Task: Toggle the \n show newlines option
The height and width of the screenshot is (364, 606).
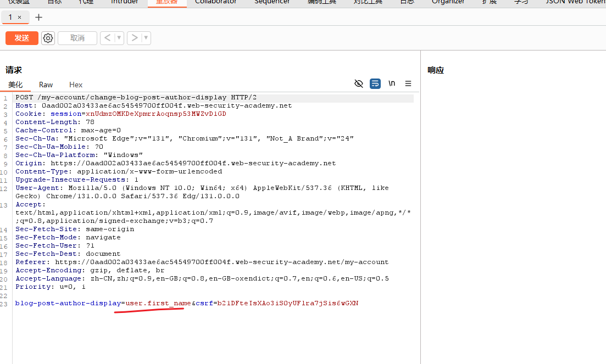Action: 392,83
